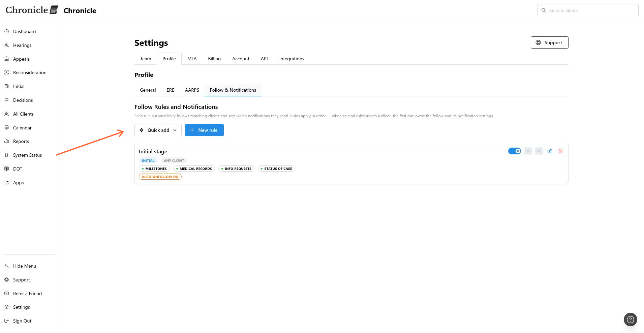Open Reports from the sidebar

pyautogui.click(x=21, y=141)
